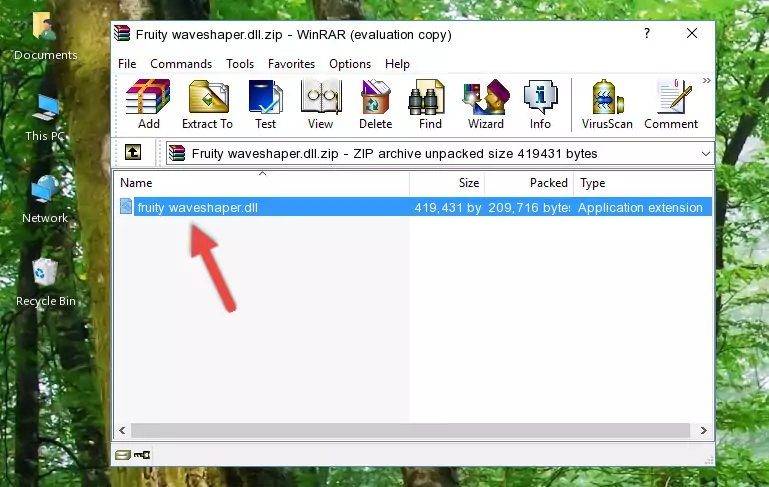
Task: Open the File menu
Action: [127, 64]
